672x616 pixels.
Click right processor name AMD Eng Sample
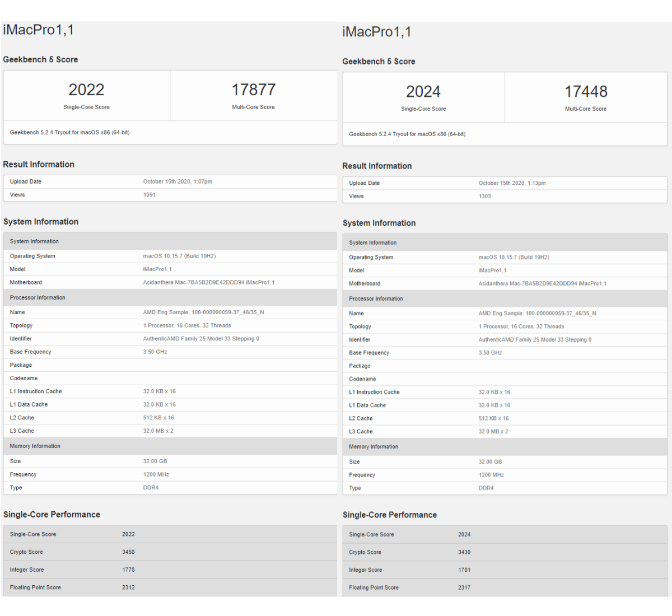pos(537,314)
